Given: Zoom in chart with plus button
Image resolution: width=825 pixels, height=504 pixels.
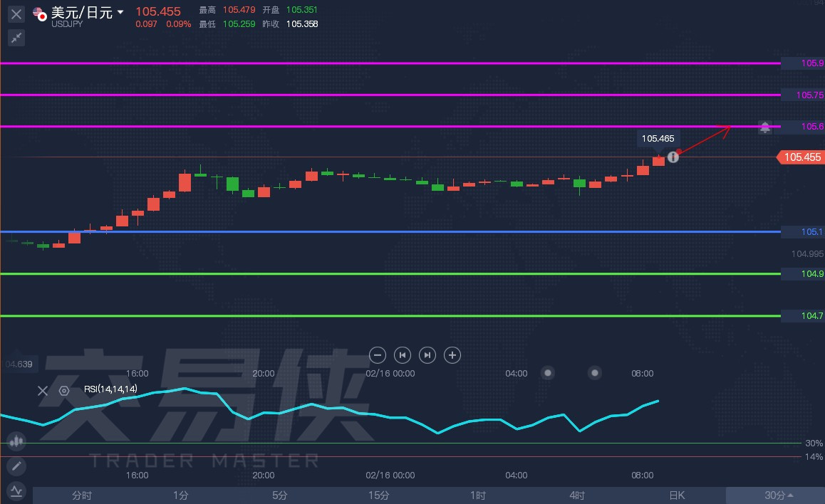Looking at the screenshot, I should 452,355.
